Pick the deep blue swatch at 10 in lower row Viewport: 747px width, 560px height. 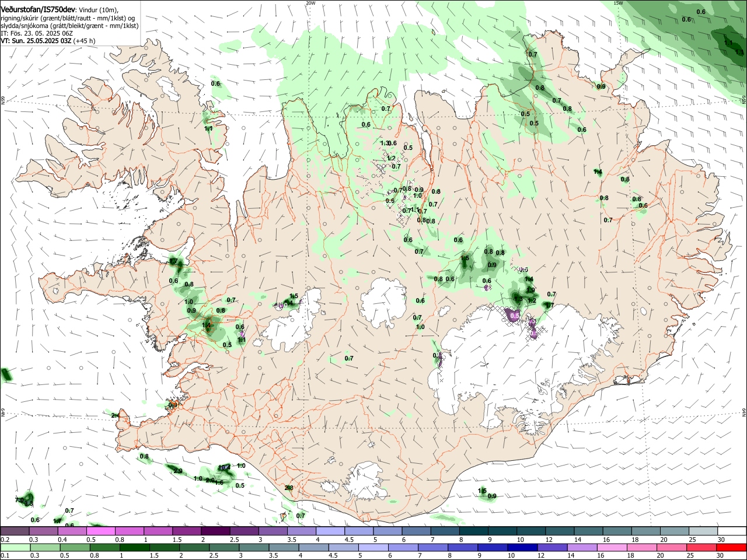[x=522, y=547]
